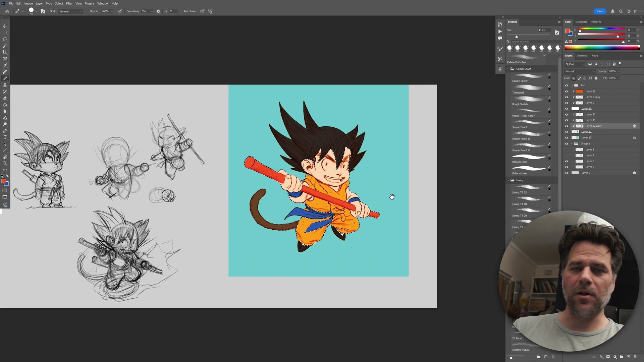Collapse Group 1 in layers

click(x=572, y=143)
